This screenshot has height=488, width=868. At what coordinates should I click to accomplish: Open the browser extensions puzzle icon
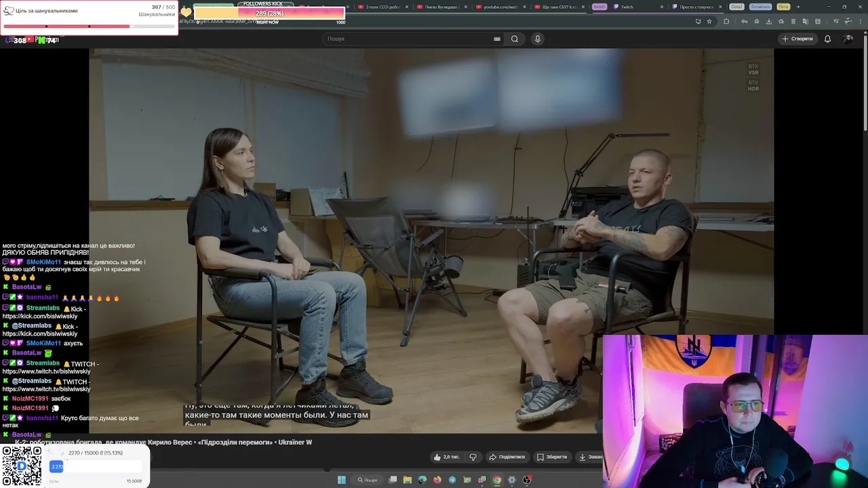[x=726, y=21]
